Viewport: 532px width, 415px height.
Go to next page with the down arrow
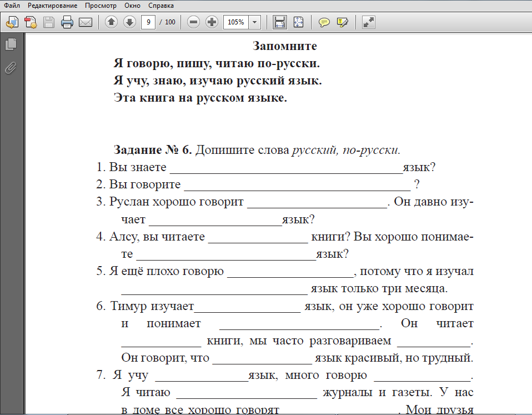click(129, 22)
